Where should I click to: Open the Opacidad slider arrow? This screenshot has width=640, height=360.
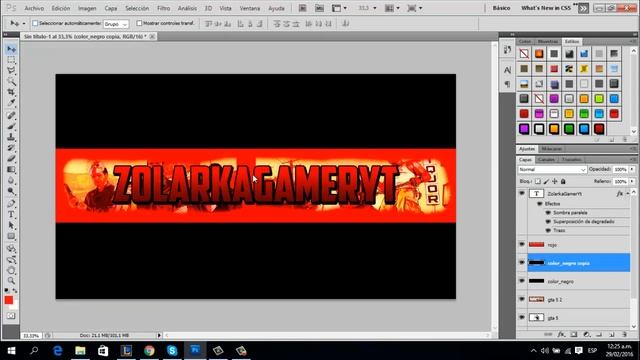pos(632,169)
